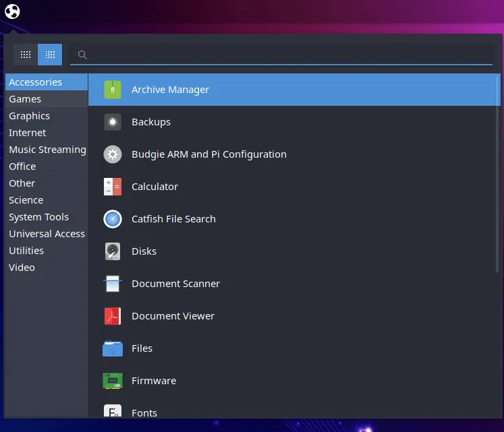
Task: Click the Document Scanner icon
Action: (x=113, y=284)
